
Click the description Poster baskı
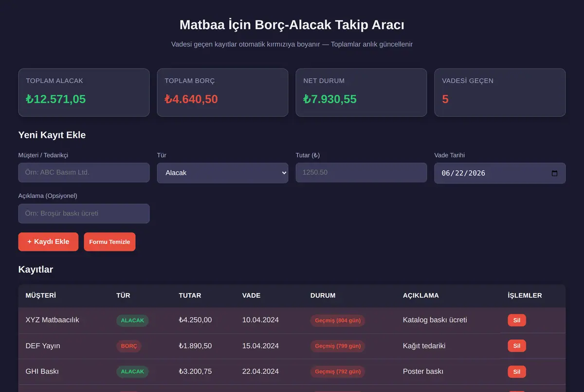(x=423, y=372)
